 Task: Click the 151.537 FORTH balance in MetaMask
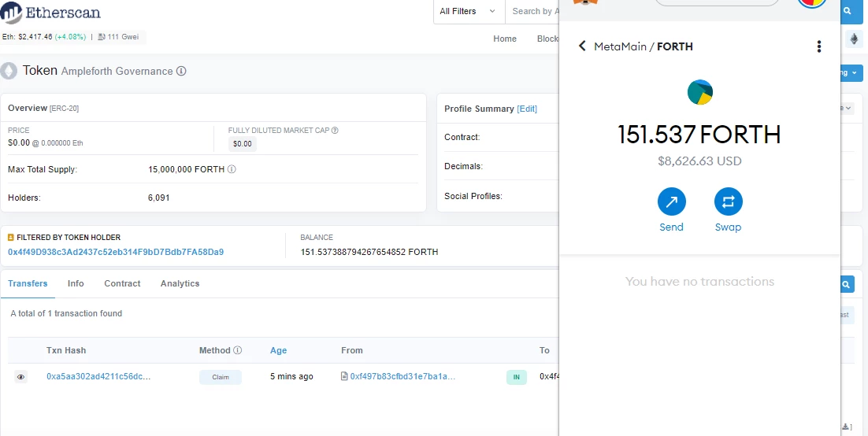point(699,135)
